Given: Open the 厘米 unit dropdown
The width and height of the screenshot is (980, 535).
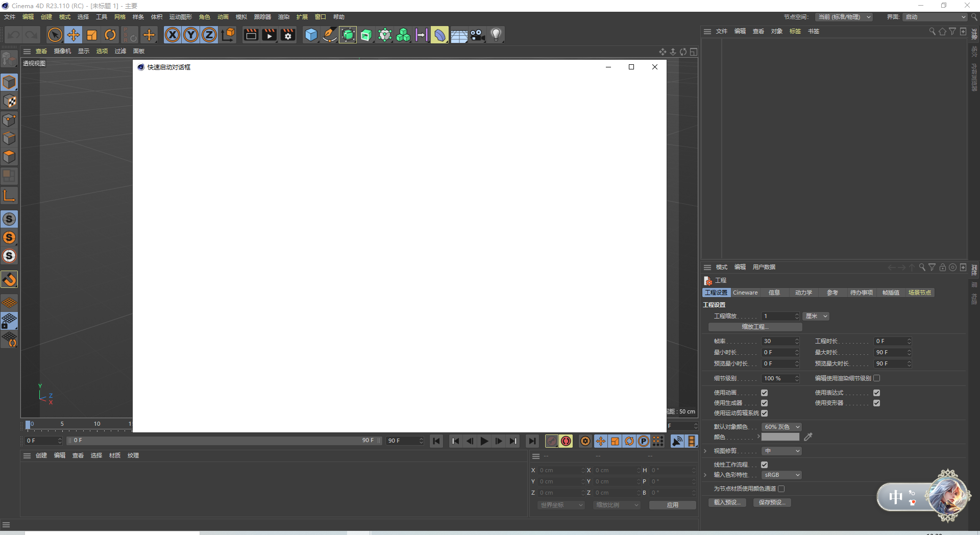Looking at the screenshot, I should pyautogui.click(x=816, y=316).
